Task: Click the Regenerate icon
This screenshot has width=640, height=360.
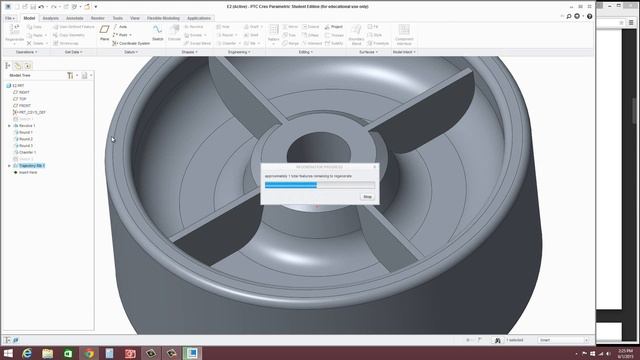Action: point(14,29)
